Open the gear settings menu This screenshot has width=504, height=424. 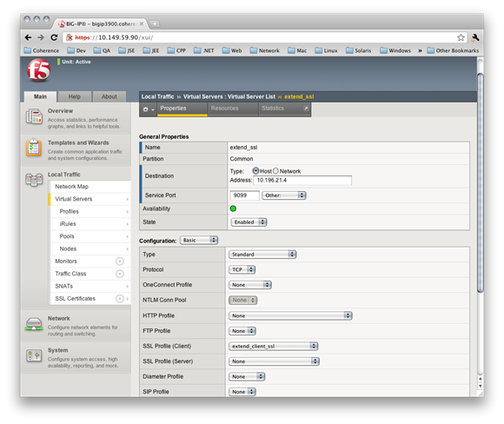[149, 109]
